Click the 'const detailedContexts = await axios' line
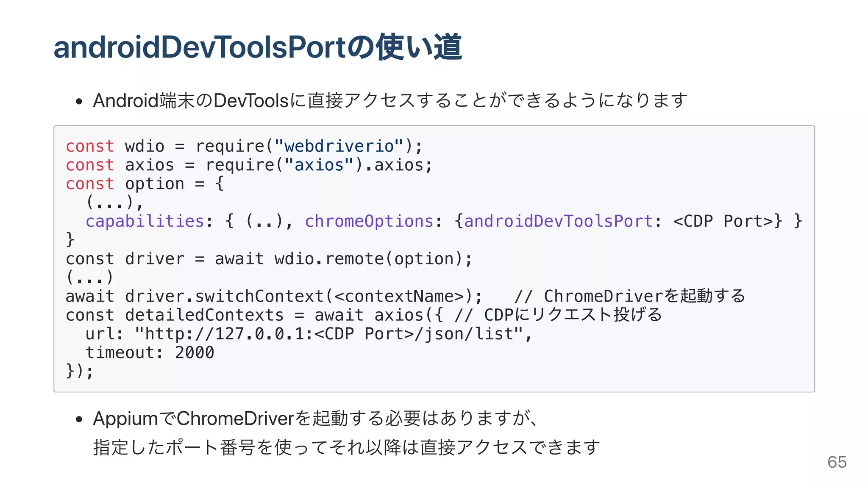Viewport: 868px width, 488px height. 364,315
